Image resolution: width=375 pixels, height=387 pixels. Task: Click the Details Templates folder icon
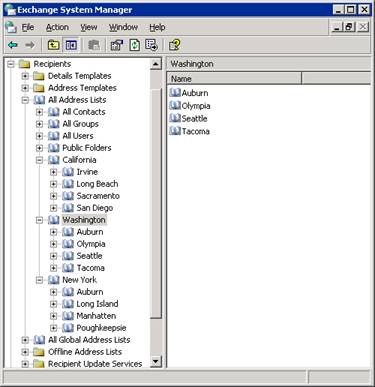tap(39, 76)
